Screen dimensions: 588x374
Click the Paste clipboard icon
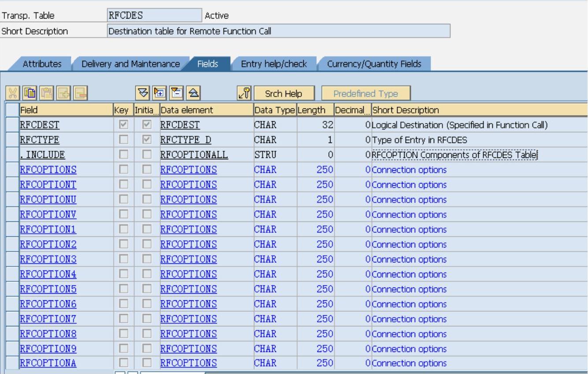46,93
